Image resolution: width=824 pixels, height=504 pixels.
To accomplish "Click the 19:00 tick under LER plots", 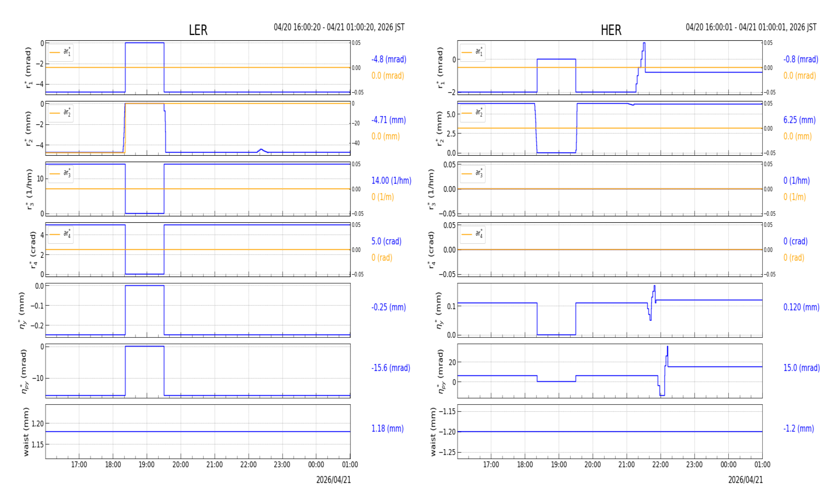I will coord(147,465).
